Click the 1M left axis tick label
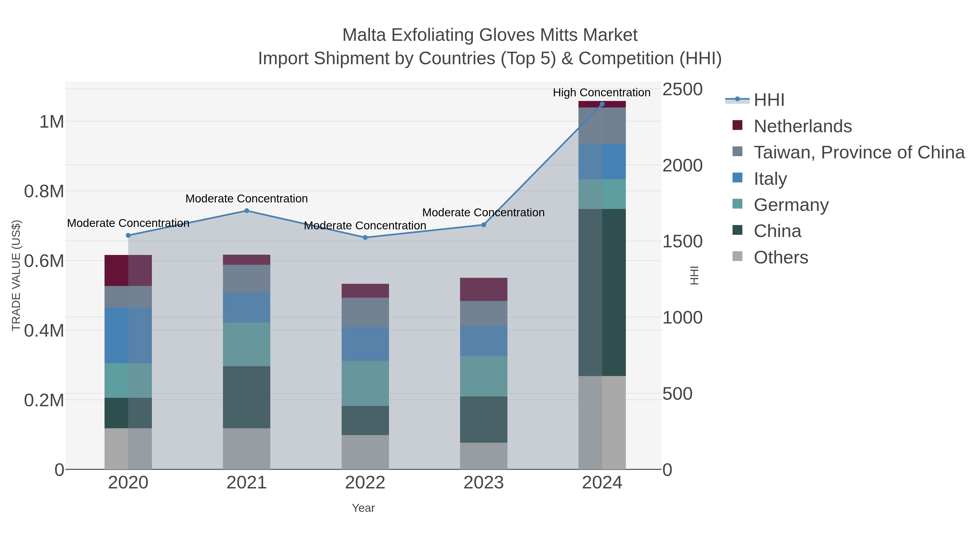980x551 pixels. point(51,122)
